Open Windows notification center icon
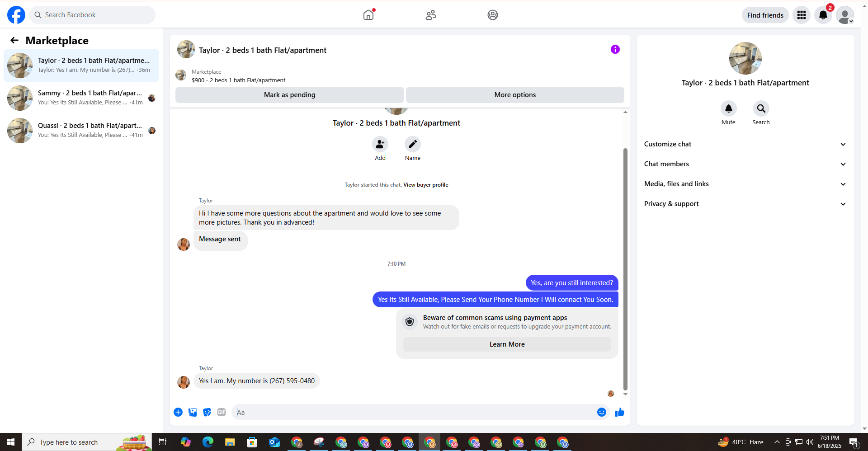The width and height of the screenshot is (868, 451). coord(854,442)
